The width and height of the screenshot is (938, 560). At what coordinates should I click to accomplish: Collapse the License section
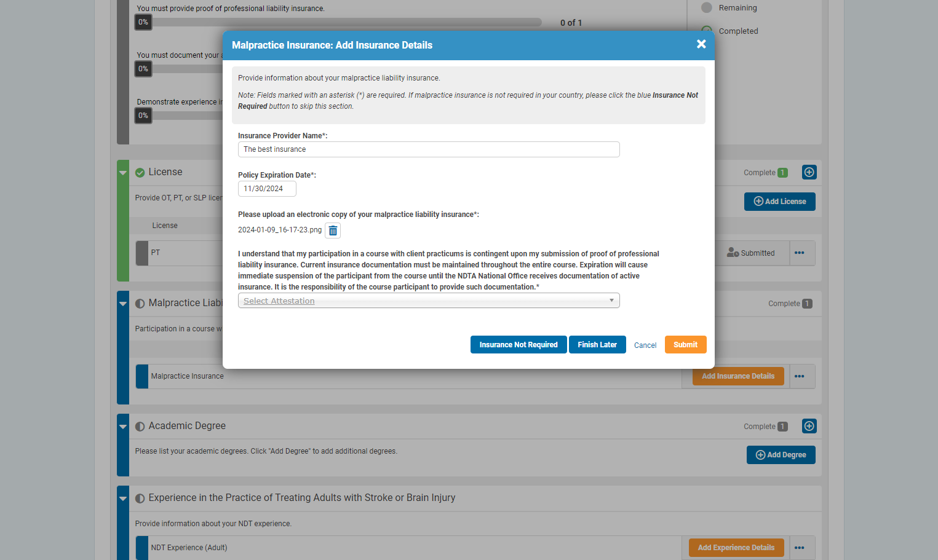click(123, 173)
